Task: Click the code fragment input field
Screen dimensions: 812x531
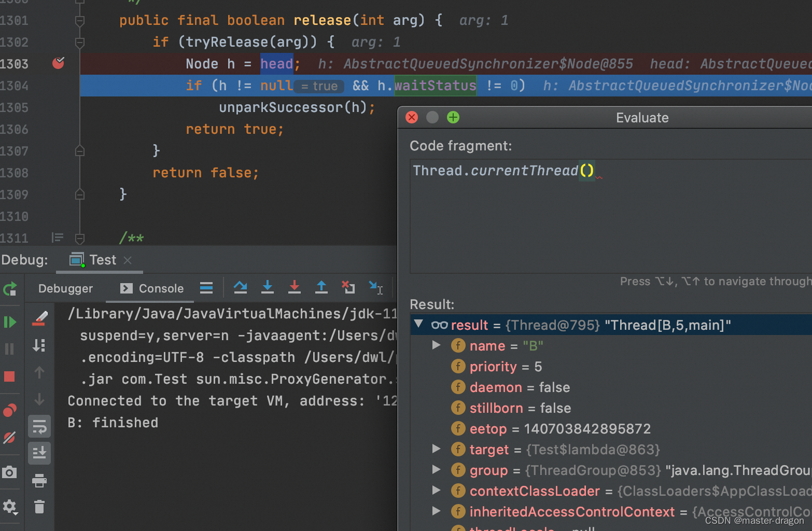Action: pyautogui.click(x=611, y=216)
